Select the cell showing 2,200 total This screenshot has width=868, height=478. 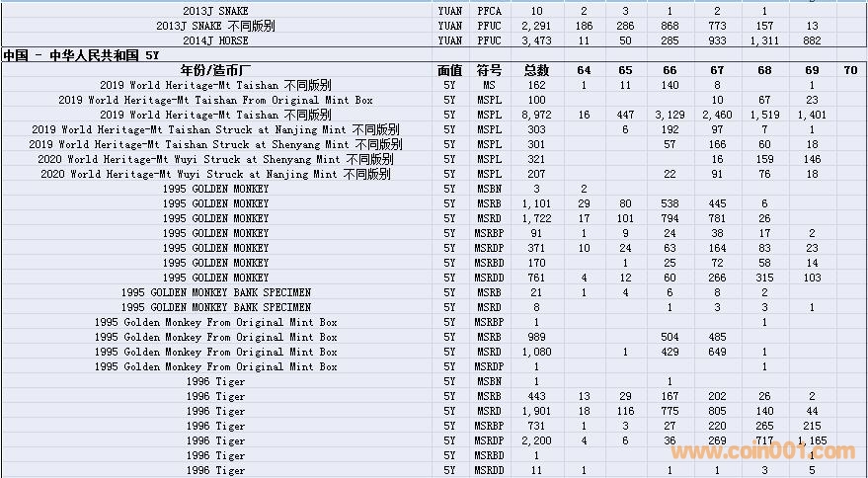(536, 440)
